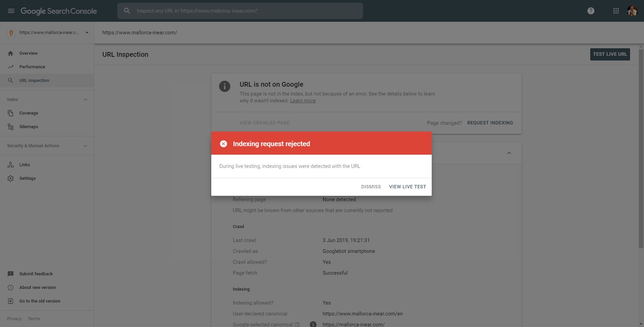
Task: Open the Privacy link
Action: (x=14, y=319)
